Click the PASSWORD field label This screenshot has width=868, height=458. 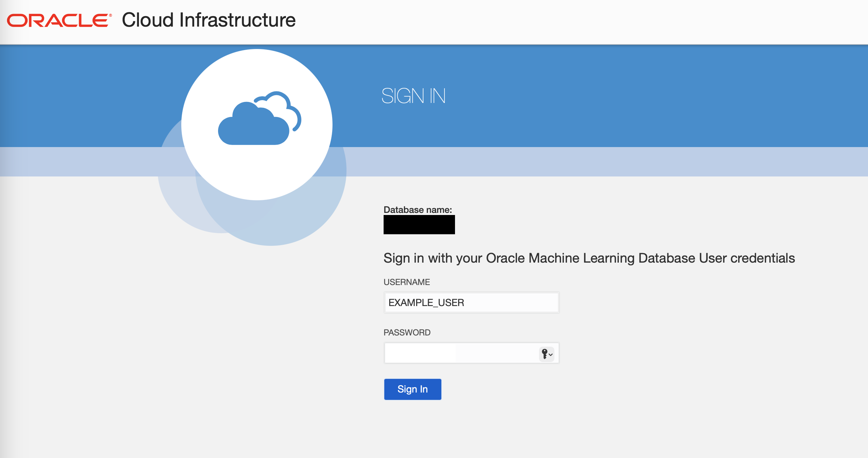(407, 332)
